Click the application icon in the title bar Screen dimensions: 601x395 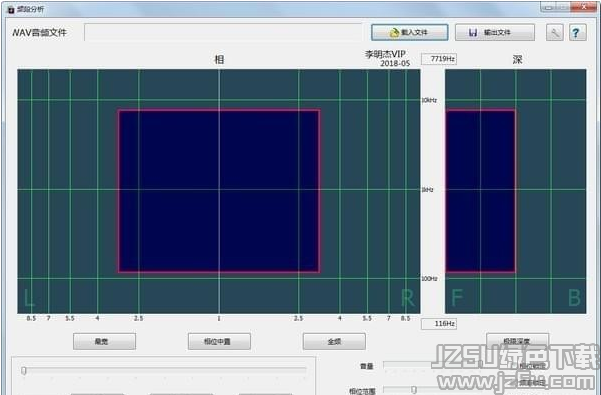pos(11,9)
